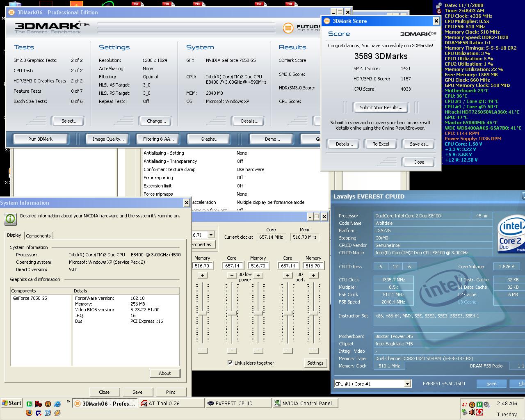This screenshot has width=525, height=420.
Task: Adjust the 3D low power Memory slider
Action: pos(258,313)
